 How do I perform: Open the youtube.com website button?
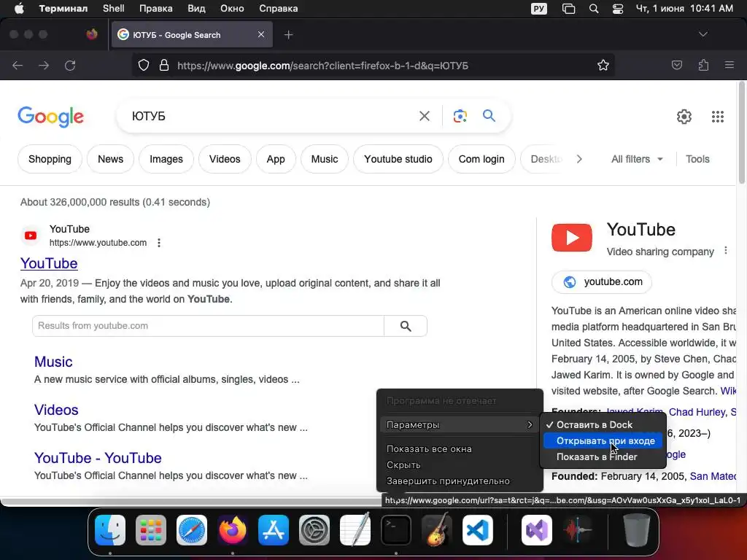(x=601, y=282)
